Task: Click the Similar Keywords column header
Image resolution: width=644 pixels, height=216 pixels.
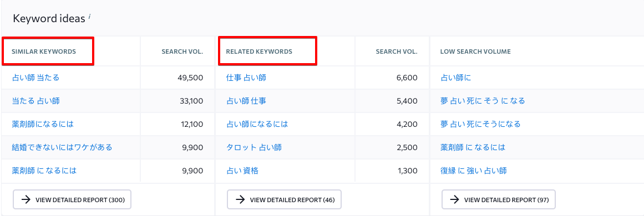Action: 43,52
